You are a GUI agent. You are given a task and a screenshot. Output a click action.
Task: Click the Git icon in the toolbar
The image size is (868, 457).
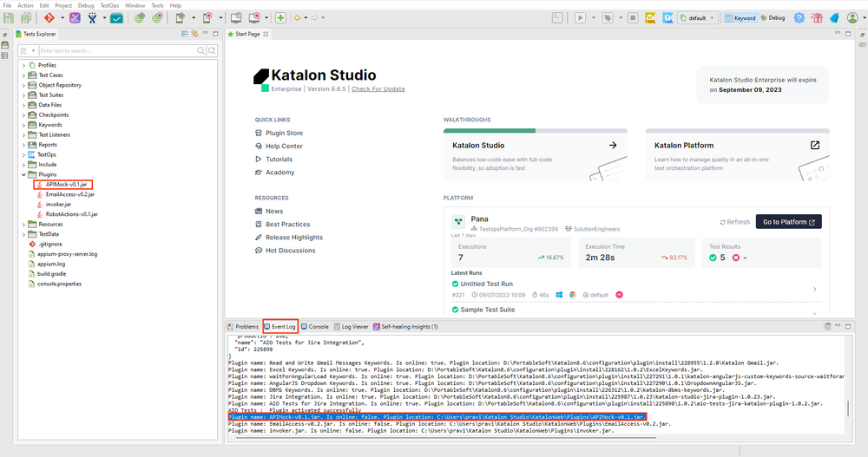pos(49,17)
